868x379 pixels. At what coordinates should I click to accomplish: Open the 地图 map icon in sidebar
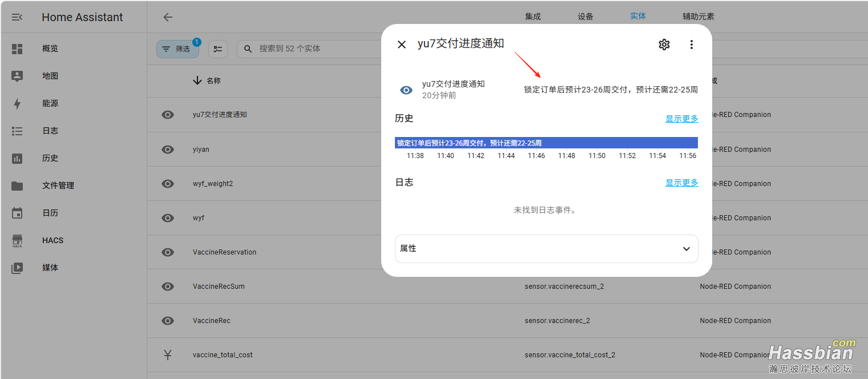17,76
